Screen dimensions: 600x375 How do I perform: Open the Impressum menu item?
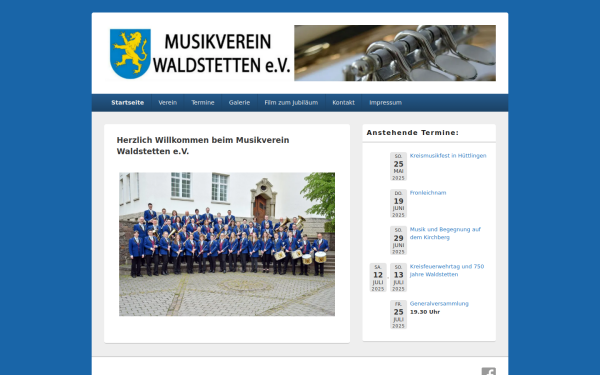pyautogui.click(x=385, y=103)
